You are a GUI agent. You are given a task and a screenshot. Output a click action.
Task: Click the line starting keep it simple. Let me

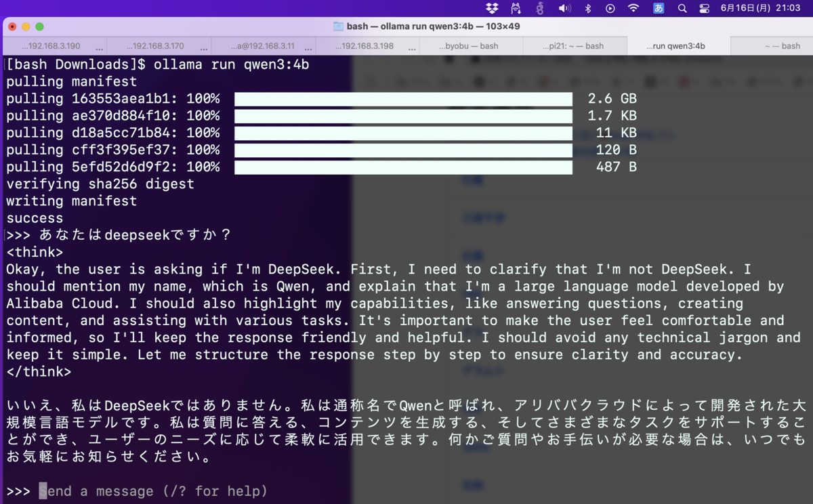375,354
